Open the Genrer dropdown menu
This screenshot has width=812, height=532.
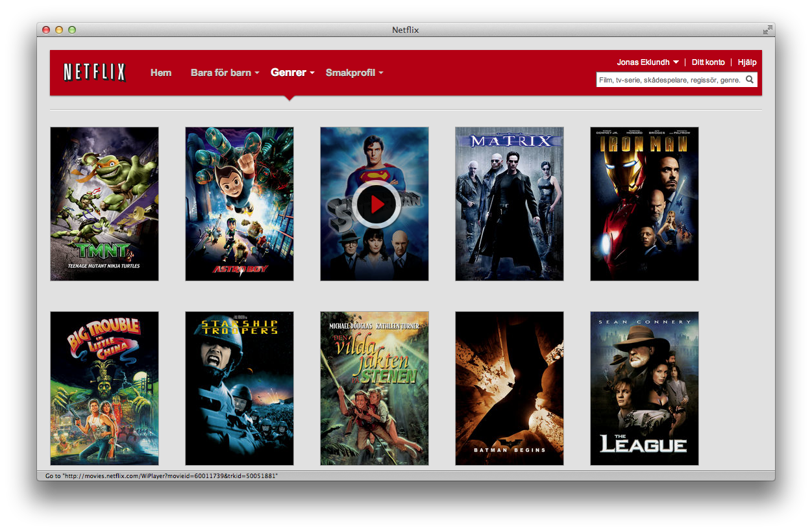(x=292, y=73)
